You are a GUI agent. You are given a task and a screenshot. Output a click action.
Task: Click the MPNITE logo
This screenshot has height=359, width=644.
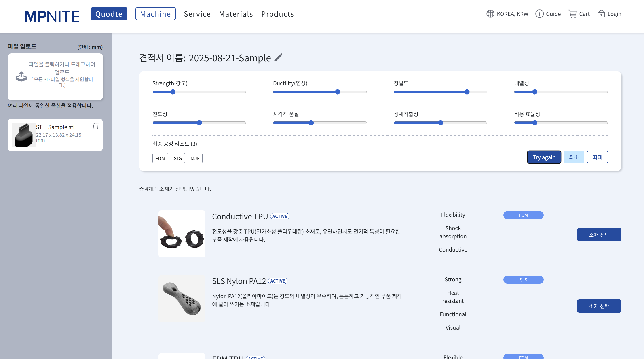click(x=52, y=17)
